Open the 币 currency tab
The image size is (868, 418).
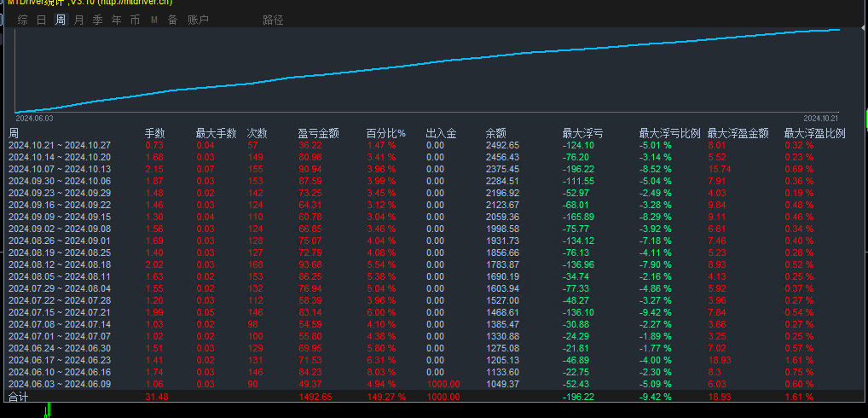pyautogui.click(x=135, y=20)
